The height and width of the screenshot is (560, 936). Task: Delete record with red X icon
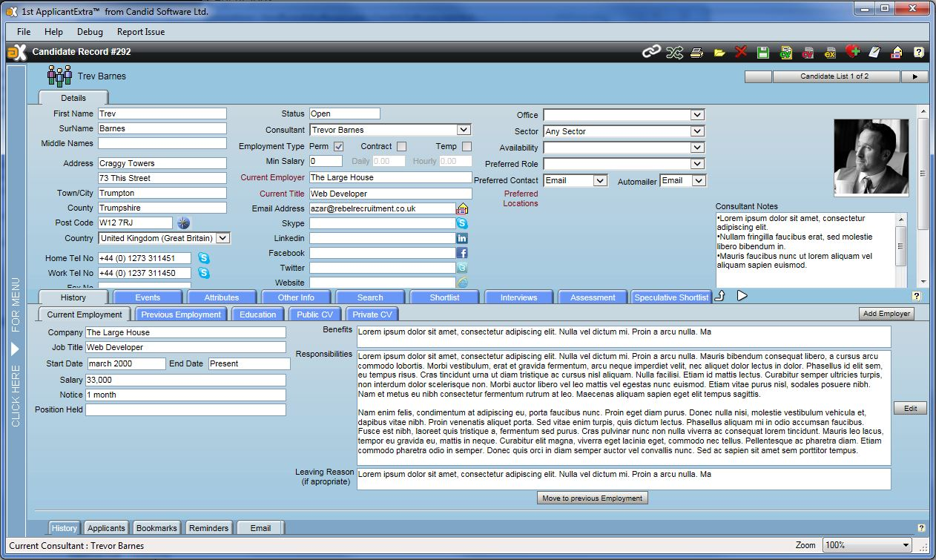(741, 52)
